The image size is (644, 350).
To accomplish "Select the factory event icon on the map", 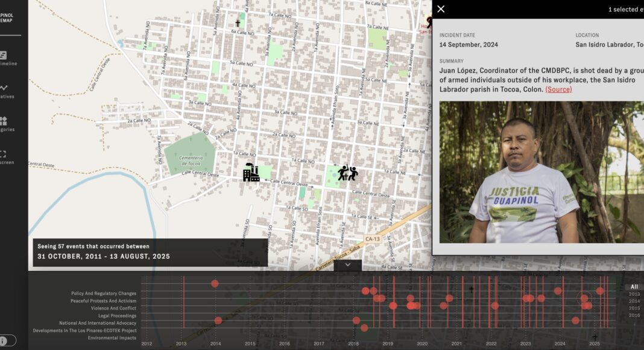I will tap(251, 174).
